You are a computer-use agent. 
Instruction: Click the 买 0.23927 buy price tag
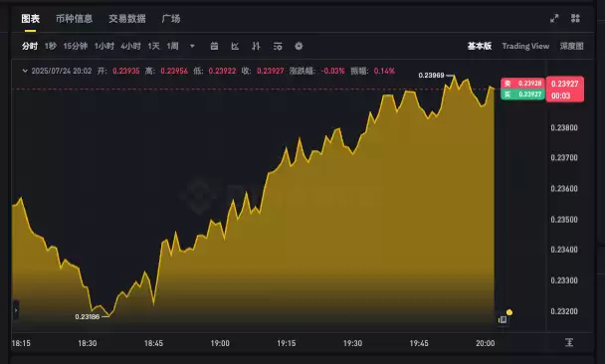pos(522,94)
